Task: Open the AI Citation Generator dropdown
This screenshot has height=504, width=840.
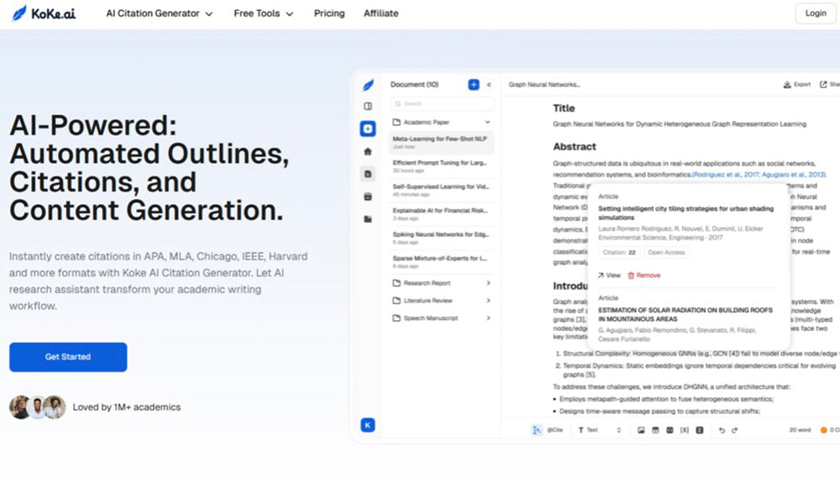Action: tap(159, 13)
